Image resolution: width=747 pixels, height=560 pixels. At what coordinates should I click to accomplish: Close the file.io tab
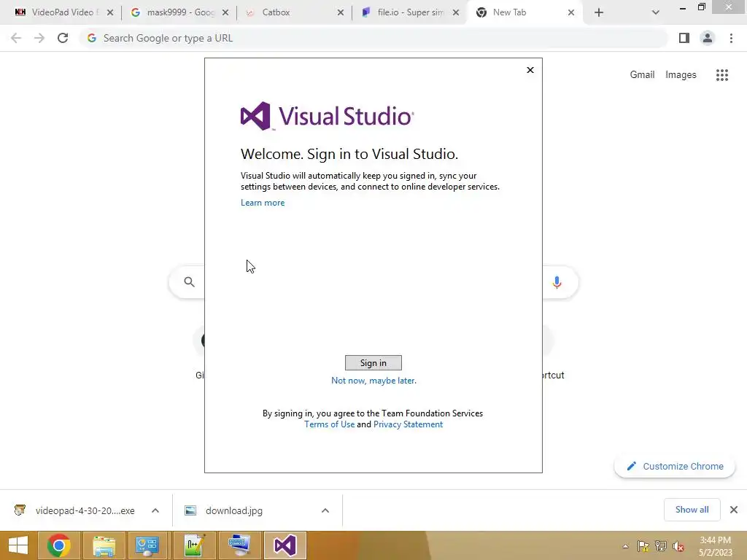click(x=456, y=13)
